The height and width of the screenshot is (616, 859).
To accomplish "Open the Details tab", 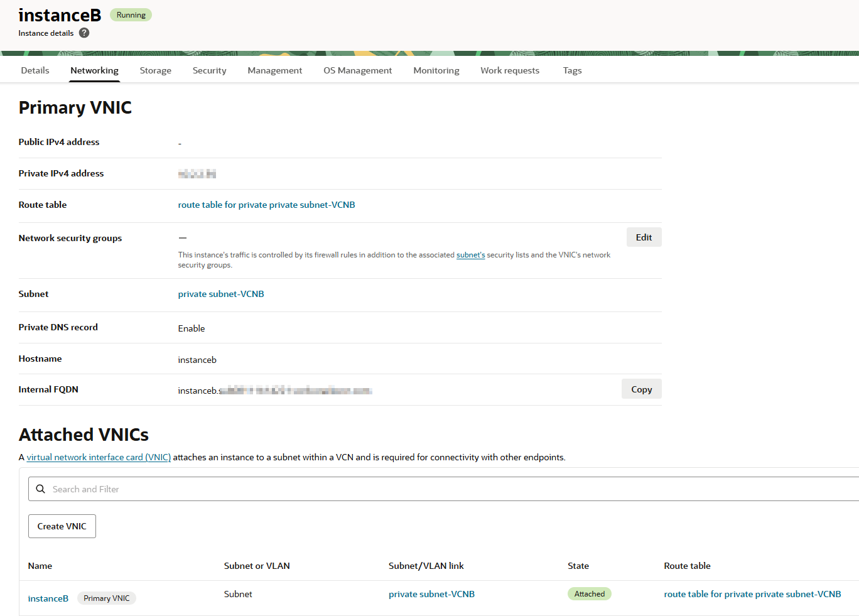I will pos(35,70).
